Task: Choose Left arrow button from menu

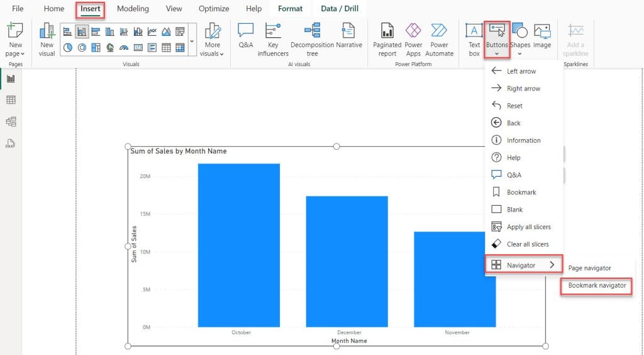Action: pyautogui.click(x=524, y=71)
